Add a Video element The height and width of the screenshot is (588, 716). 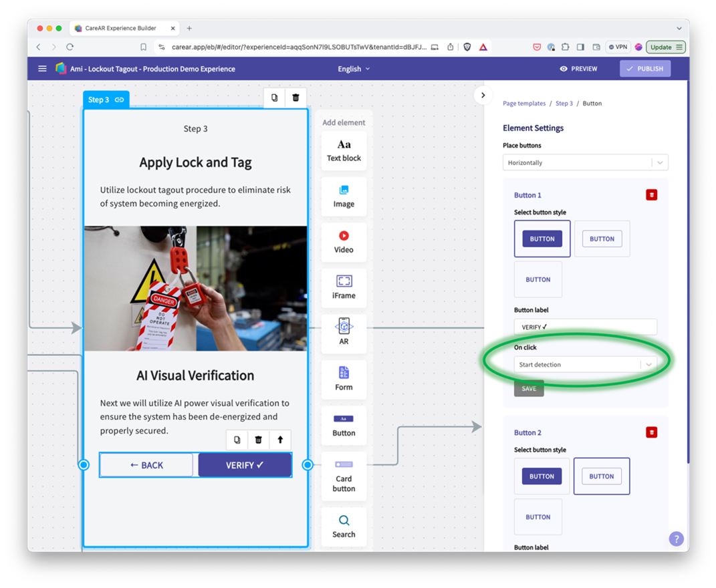344,242
